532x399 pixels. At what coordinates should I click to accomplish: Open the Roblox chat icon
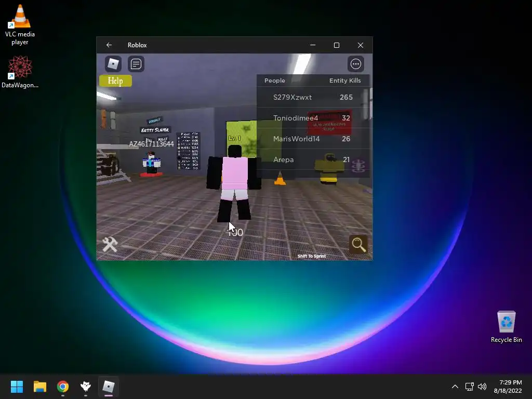[136, 64]
